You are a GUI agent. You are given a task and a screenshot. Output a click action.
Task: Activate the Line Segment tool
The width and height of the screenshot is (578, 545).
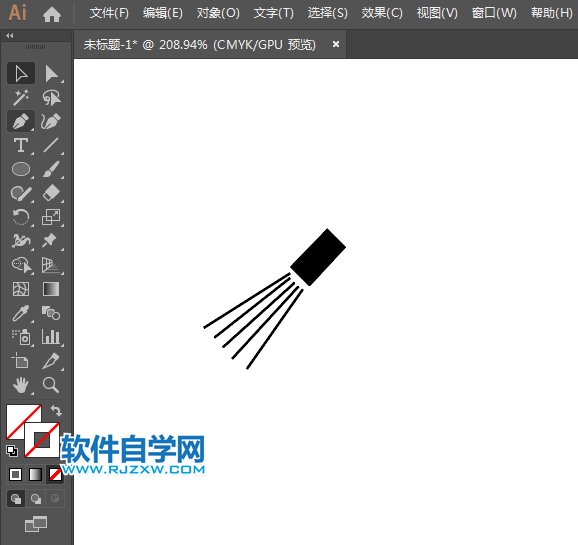pos(51,145)
